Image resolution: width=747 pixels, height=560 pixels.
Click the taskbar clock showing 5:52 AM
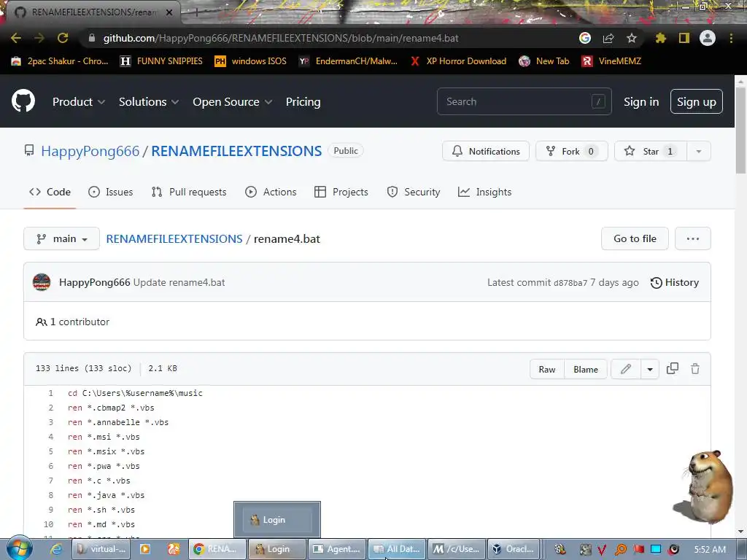tap(710, 549)
